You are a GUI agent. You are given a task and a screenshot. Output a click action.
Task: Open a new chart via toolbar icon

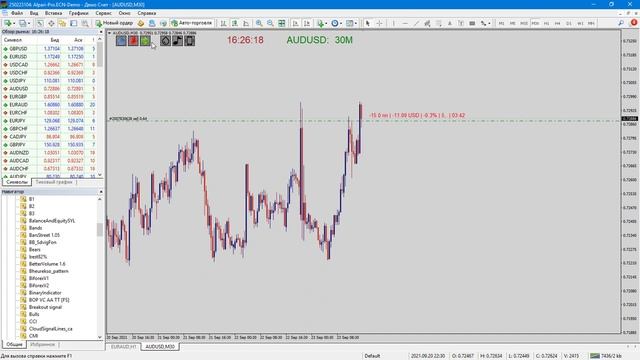point(7,23)
